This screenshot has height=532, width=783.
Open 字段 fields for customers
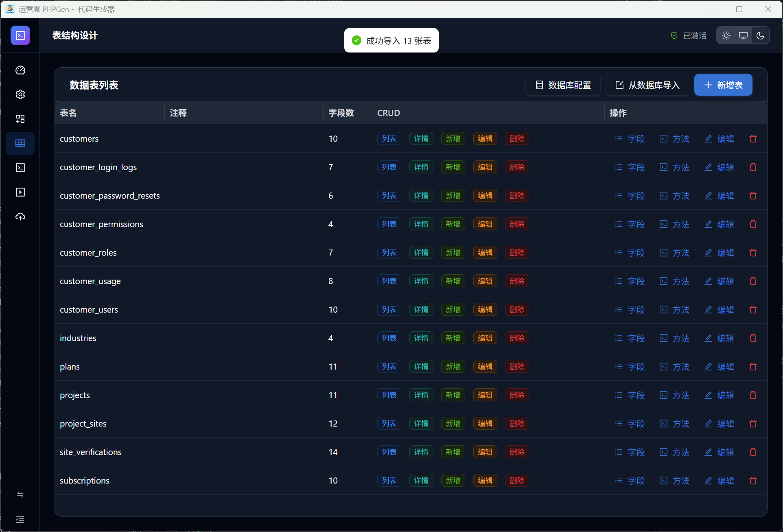point(630,139)
